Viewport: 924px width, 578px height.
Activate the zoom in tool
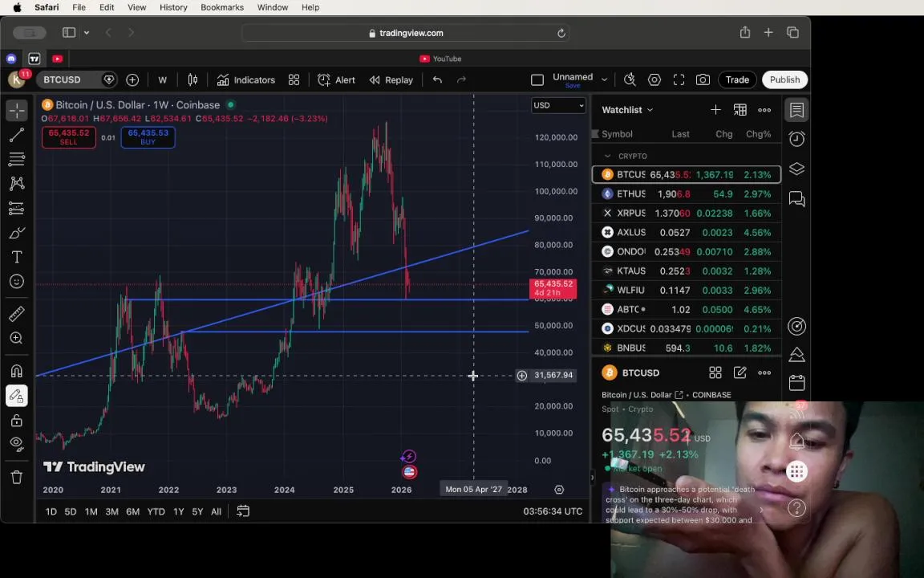pos(17,339)
